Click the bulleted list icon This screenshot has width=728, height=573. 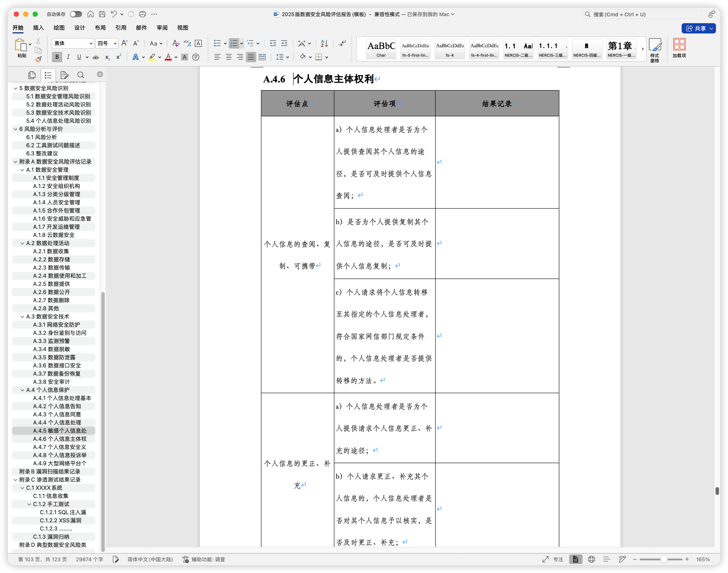[217, 43]
